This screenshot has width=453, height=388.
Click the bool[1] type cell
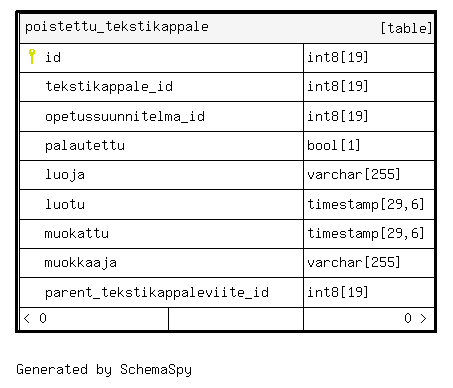[369, 146]
